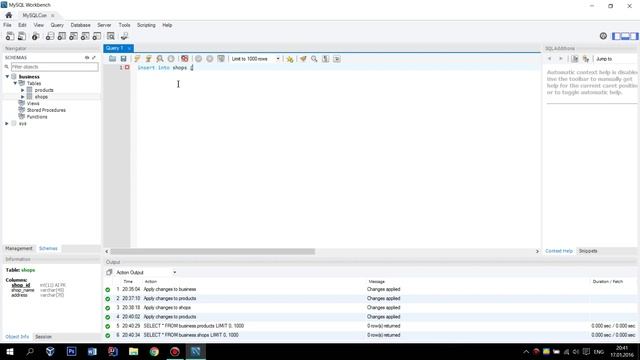Toggle word wrap icon in query toolbar
The image size is (640, 360).
pyautogui.click(x=337, y=59)
